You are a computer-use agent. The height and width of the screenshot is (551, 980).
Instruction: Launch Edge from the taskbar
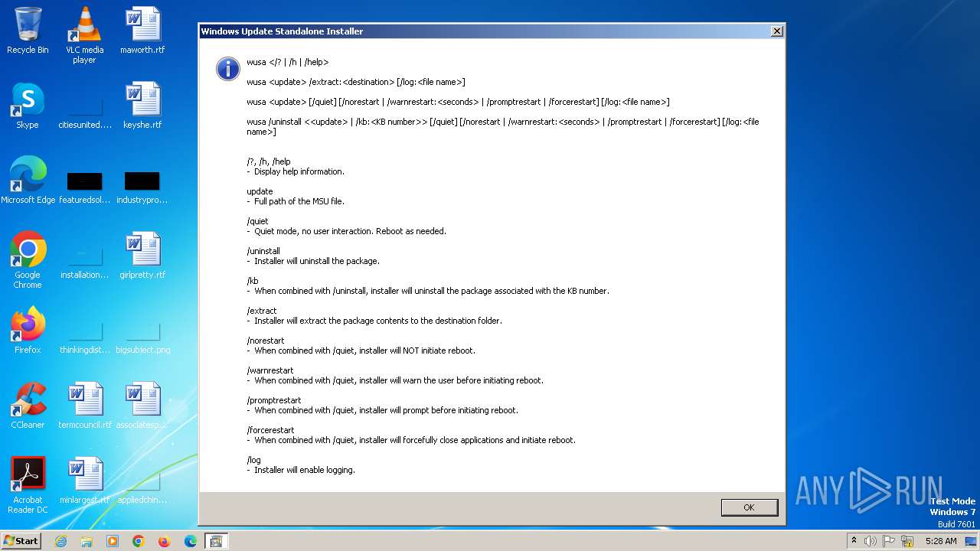tap(190, 541)
